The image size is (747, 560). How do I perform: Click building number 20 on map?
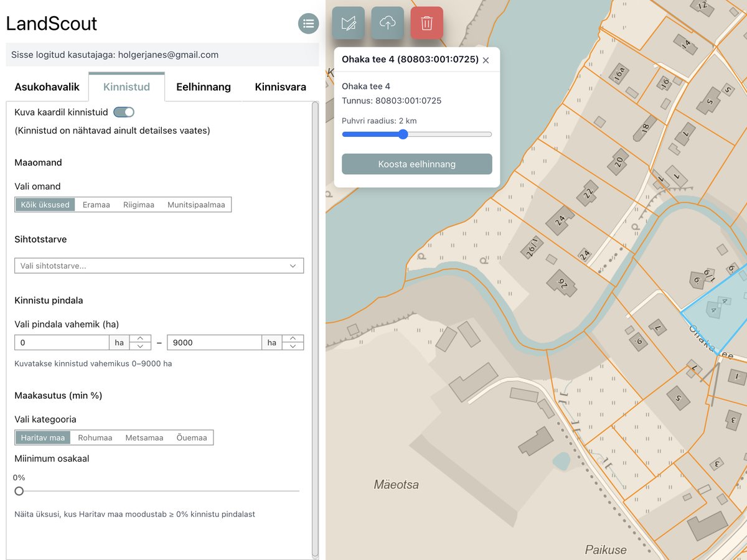pos(619,162)
